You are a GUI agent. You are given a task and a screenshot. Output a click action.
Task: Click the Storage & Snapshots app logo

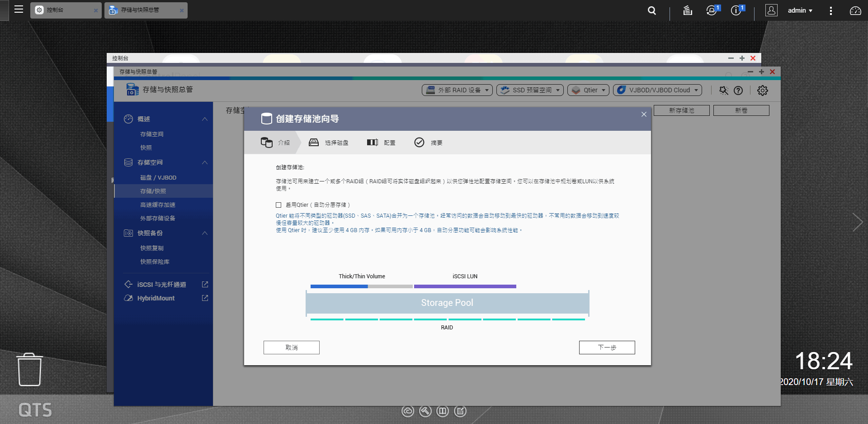[x=132, y=89]
